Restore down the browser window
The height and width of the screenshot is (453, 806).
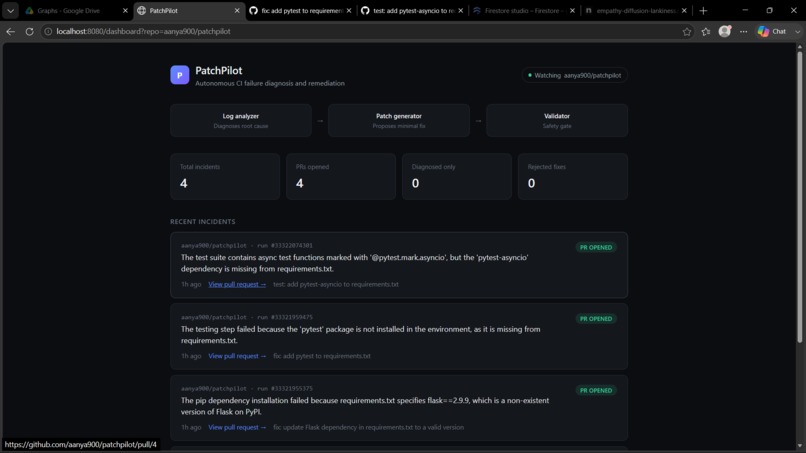point(770,10)
